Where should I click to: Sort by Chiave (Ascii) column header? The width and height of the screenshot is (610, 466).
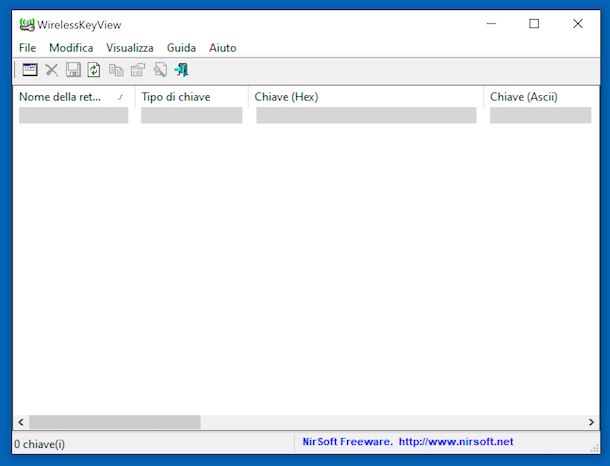click(541, 97)
